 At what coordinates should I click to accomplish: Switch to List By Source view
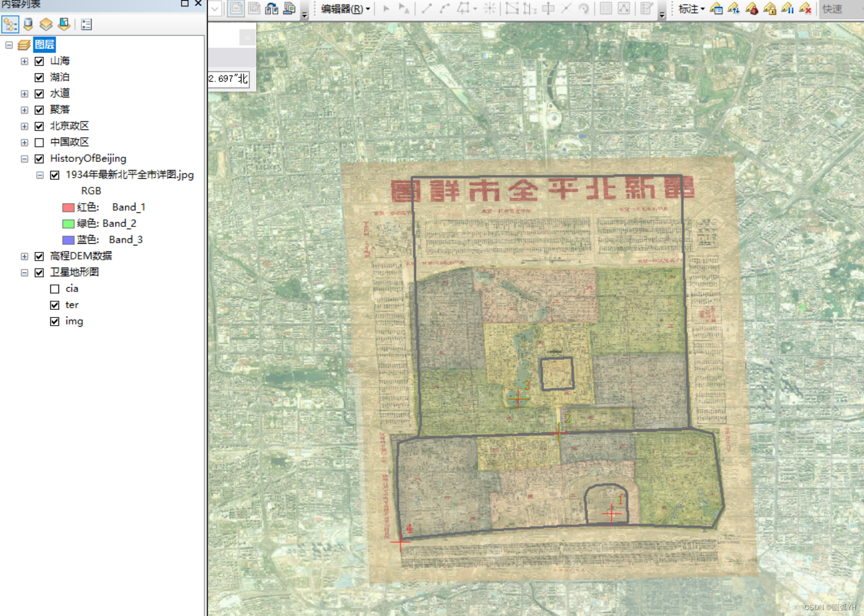coord(28,24)
